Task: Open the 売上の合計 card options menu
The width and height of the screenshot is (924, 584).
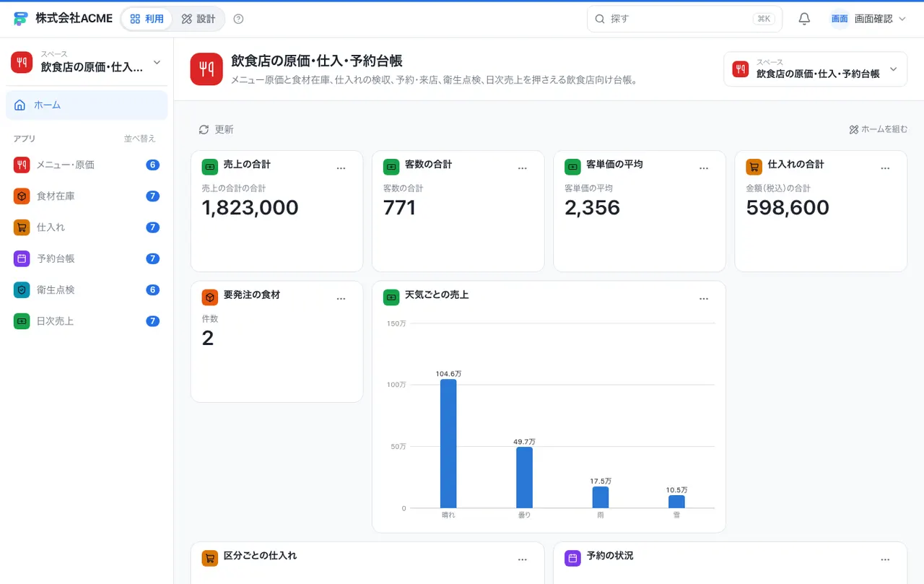Action: (341, 168)
